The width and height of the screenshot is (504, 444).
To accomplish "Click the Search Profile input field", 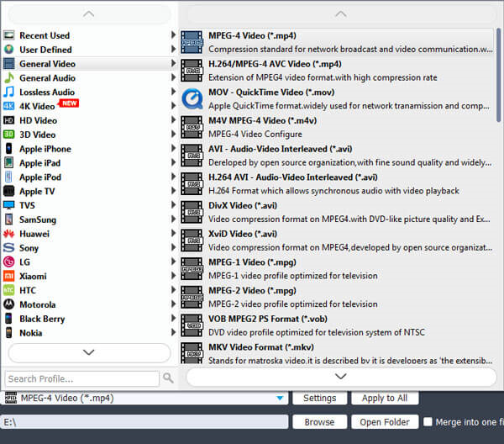I will (x=82, y=378).
